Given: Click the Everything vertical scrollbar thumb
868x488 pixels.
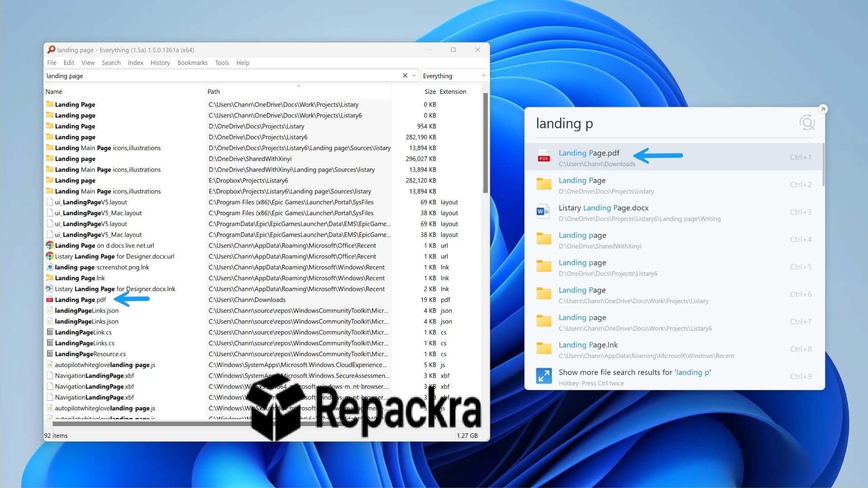Looking at the screenshot, I should click(x=486, y=143).
